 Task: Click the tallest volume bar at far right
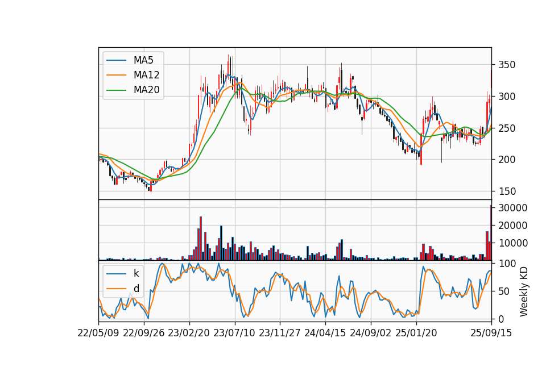coord(491,233)
